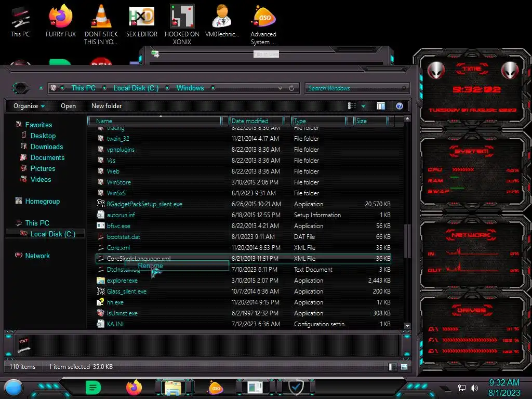
Task: Select the hh.exe file
Action: click(115, 302)
